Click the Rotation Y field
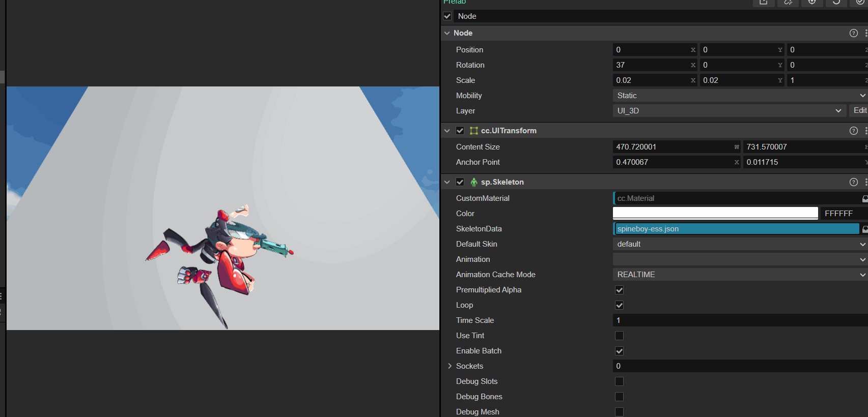Image resolution: width=868 pixels, height=417 pixels. (x=742, y=65)
